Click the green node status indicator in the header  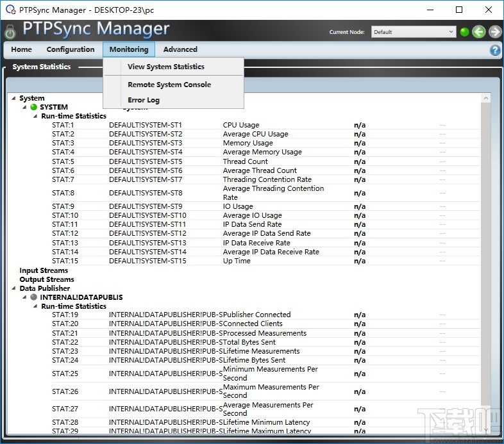(x=464, y=32)
